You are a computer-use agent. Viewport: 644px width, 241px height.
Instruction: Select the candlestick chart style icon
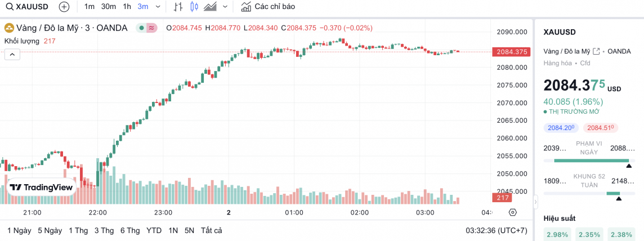[x=194, y=7]
